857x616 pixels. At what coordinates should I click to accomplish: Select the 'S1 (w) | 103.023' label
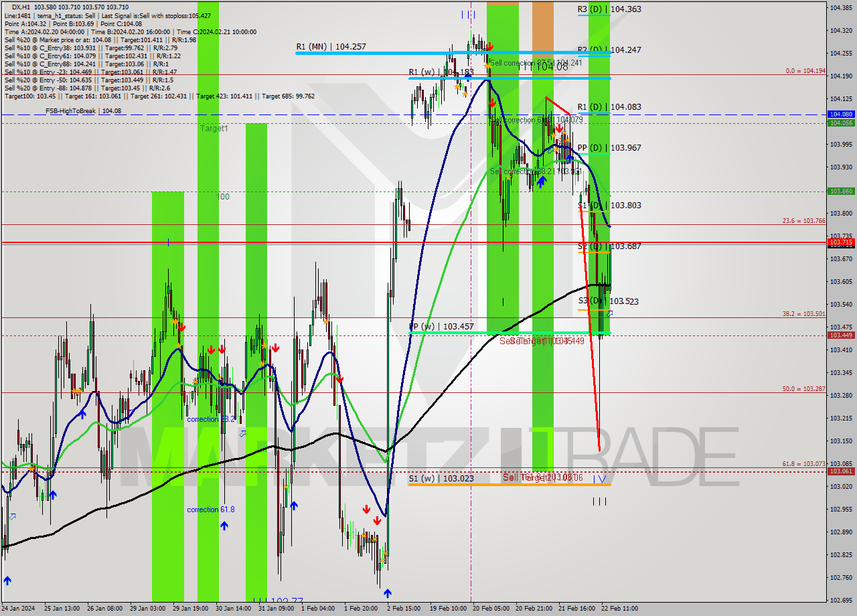pos(441,479)
